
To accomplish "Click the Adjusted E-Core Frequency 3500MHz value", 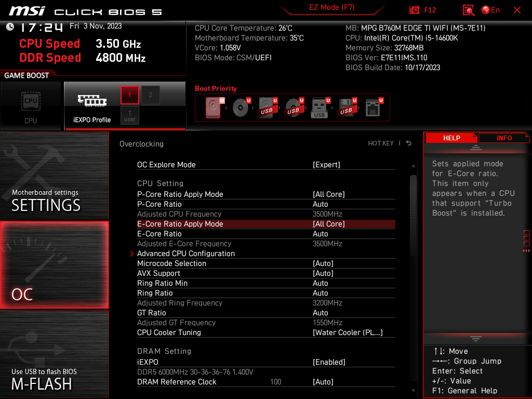I will (x=327, y=244).
